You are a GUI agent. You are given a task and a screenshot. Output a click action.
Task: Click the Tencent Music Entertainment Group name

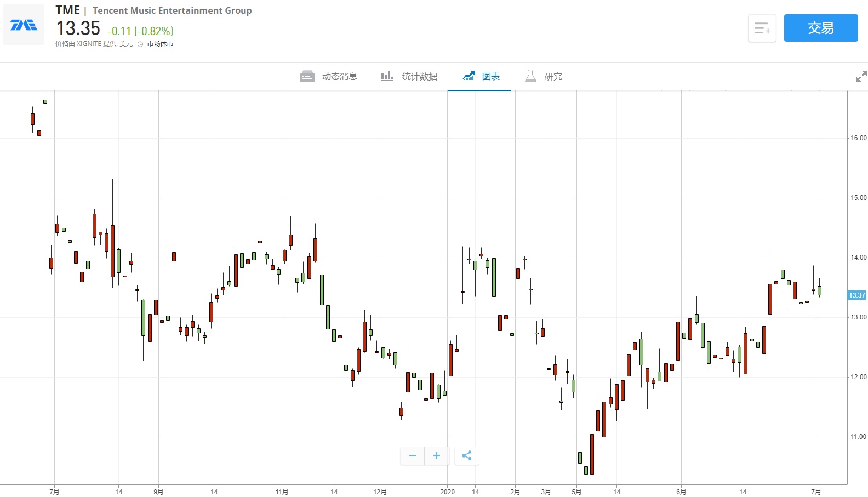pos(172,10)
